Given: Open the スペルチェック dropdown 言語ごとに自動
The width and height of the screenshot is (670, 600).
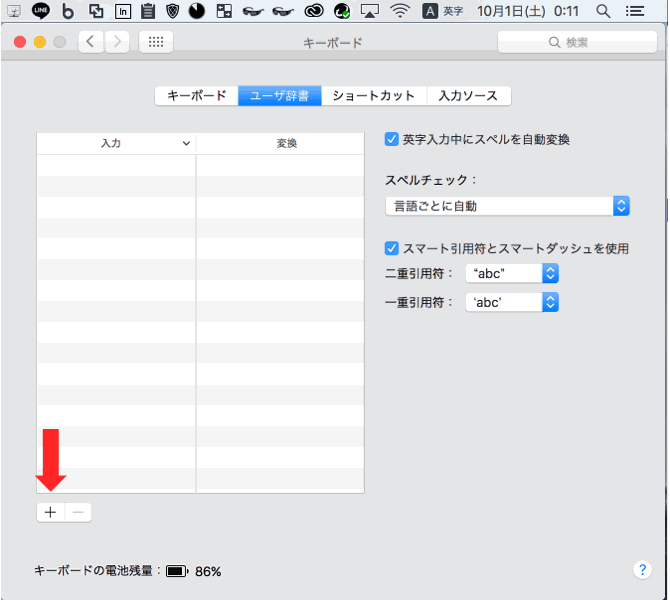Looking at the screenshot, I should point(507,206).
